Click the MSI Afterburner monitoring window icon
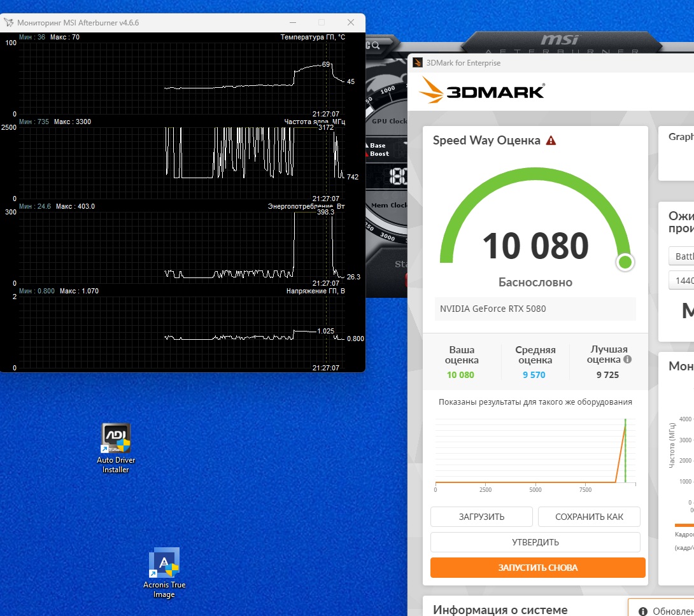Image resolution: width=694 pixels, height=616 pixels. (x=8, y=22)
